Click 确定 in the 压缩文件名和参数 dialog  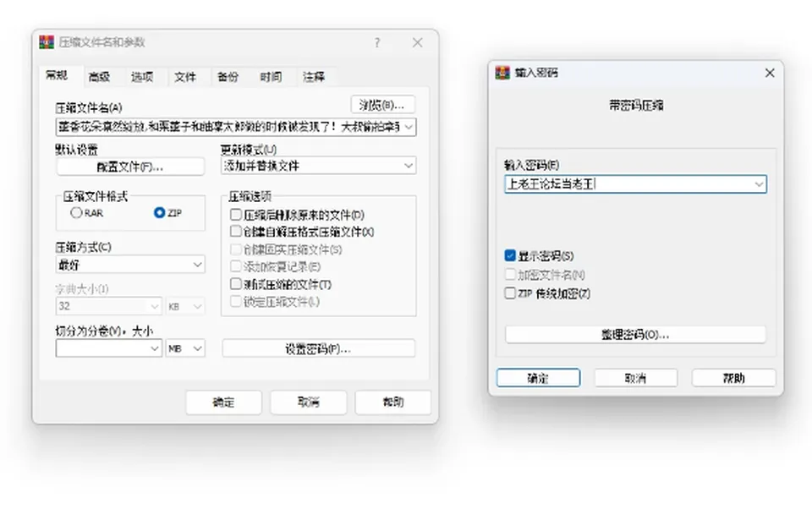point(223,402)
